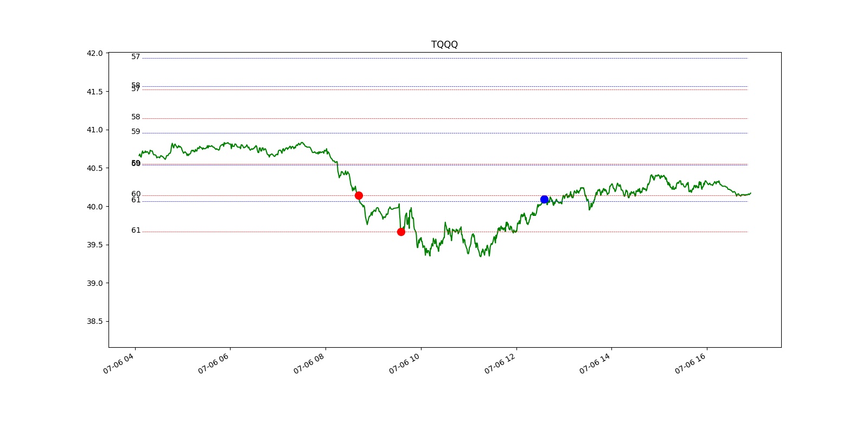Click the 58 label on the red line near 41.15

point(136,117)
